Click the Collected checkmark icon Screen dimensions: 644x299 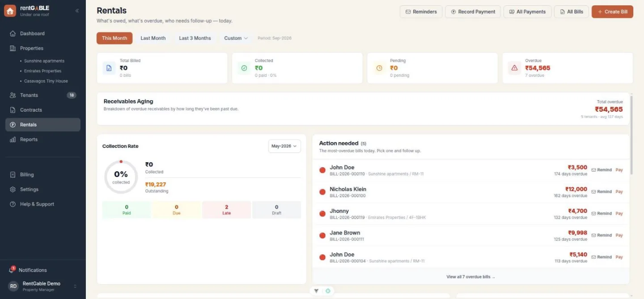244,68
